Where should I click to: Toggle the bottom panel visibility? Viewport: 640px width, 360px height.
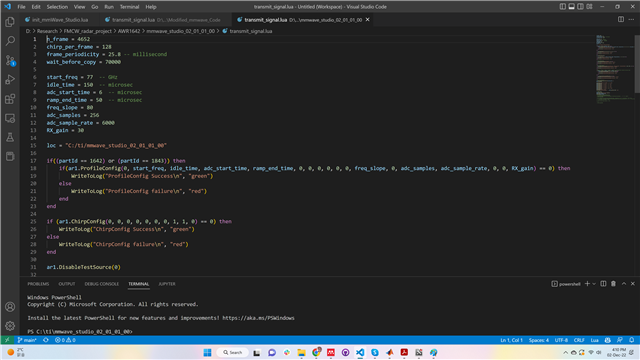coord(571,7)
